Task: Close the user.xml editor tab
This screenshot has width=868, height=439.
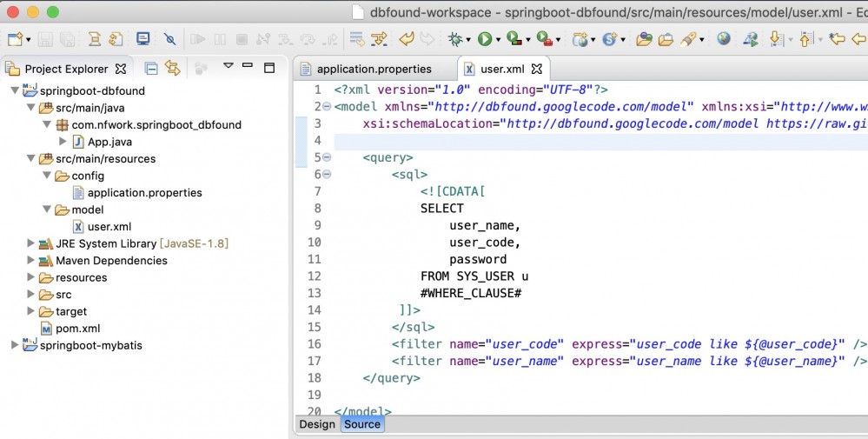Action: pos(536,69)
